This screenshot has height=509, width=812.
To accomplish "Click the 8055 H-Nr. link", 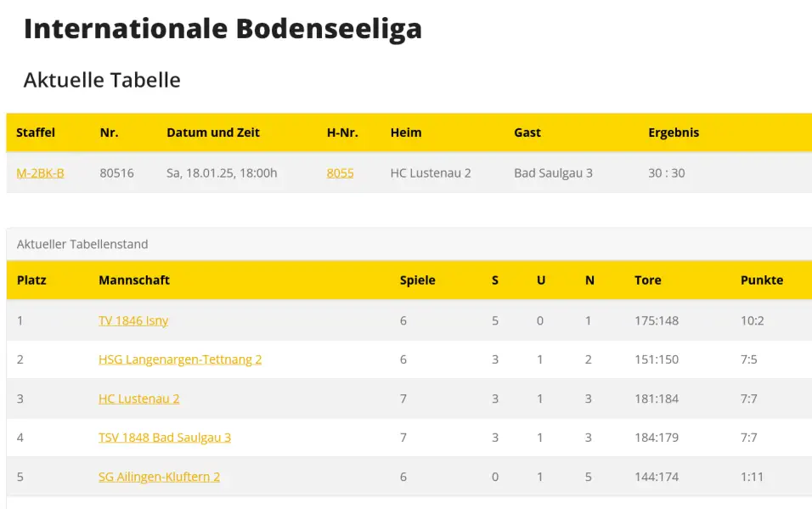I will (340, 173).
